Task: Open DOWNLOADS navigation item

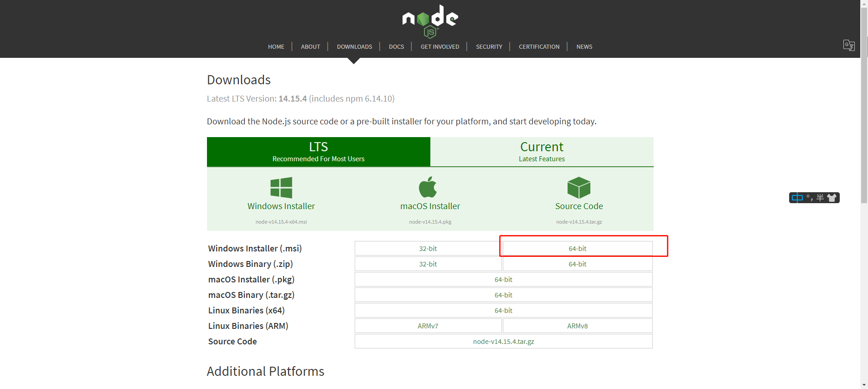Action: [x=355, y=47]
